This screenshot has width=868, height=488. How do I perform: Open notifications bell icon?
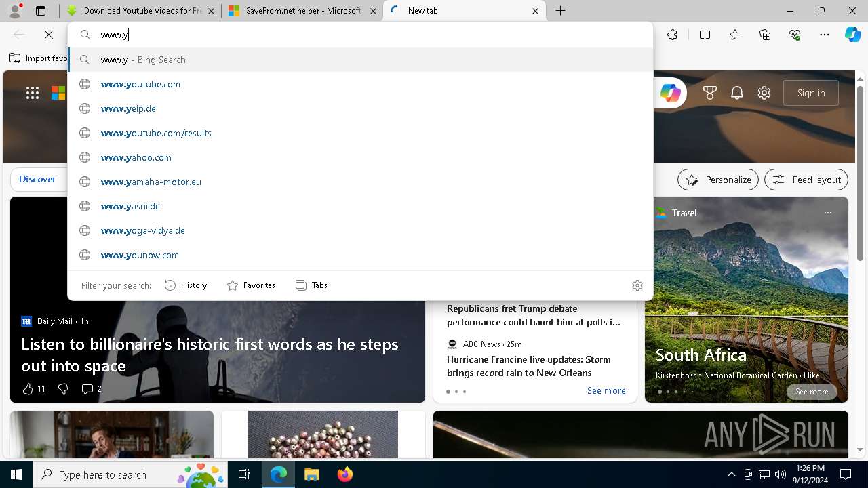(x=737, y=93)
